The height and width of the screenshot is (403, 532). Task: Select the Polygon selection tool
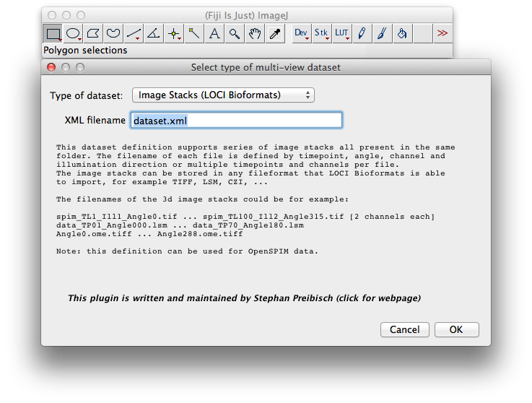pyautogui.click(x=93, y=33)
